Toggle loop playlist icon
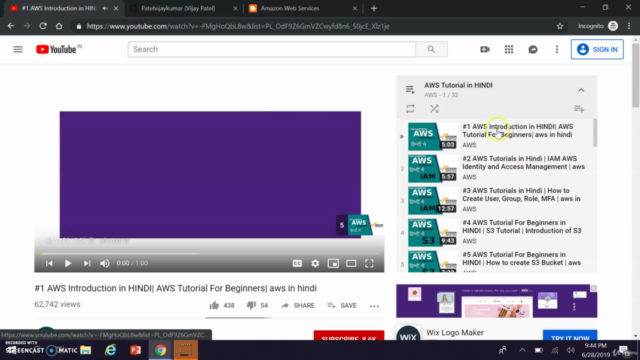640x360 pixels. click(410, 109)
